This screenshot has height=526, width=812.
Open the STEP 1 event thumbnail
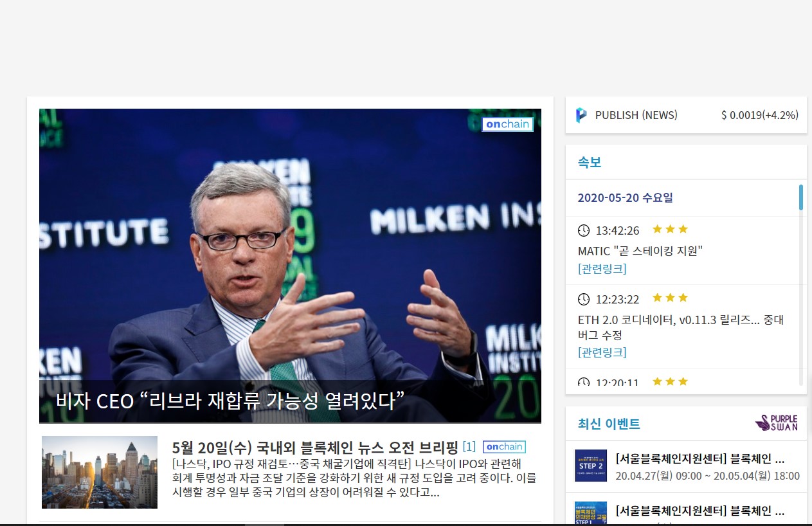pyautogui.click(x=591, y=513)
